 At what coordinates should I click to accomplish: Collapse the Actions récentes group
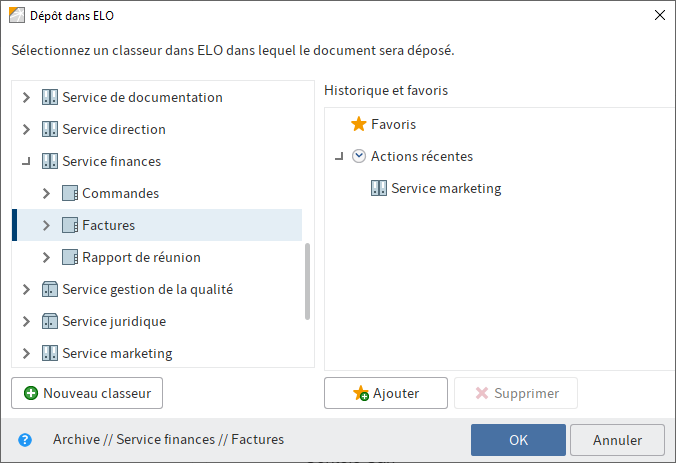pos(340,156)
